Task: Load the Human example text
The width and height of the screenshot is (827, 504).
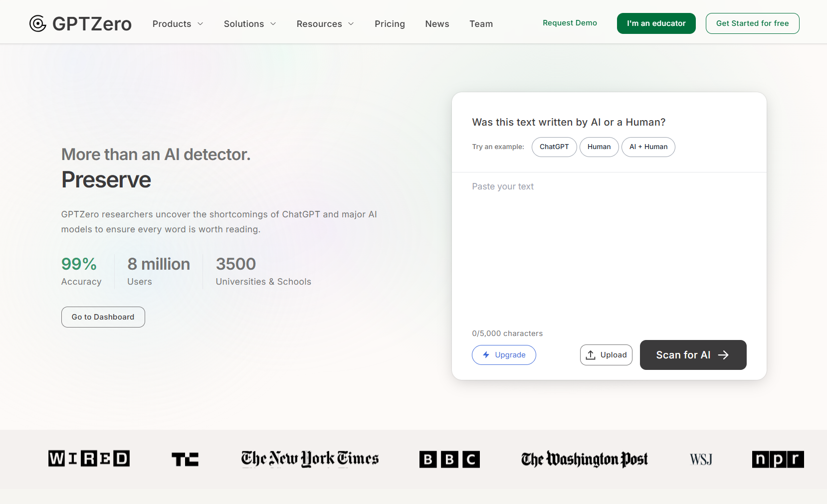Action: point(599,147)
